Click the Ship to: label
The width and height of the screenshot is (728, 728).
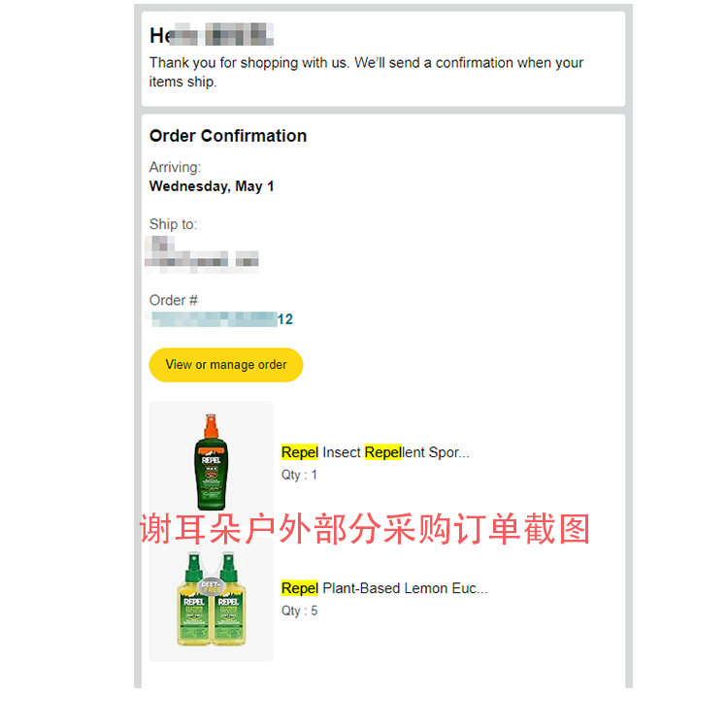(173, 224)
